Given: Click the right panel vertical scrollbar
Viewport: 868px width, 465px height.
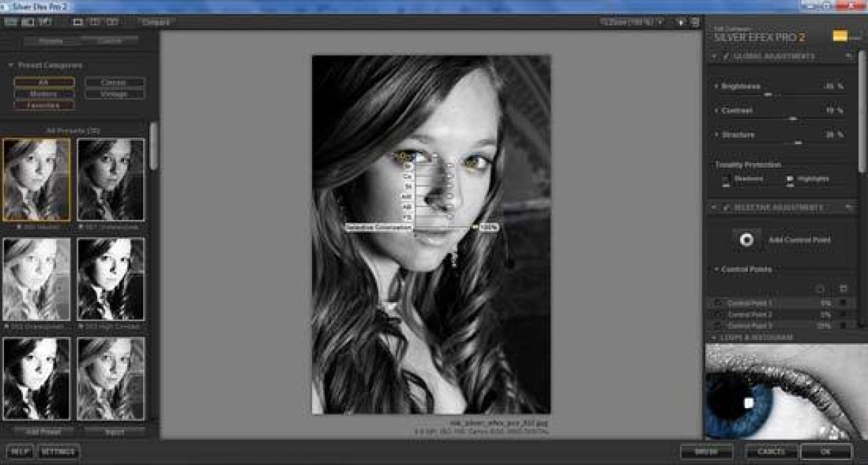Looking at the screenshot, I should coord(862,112).
